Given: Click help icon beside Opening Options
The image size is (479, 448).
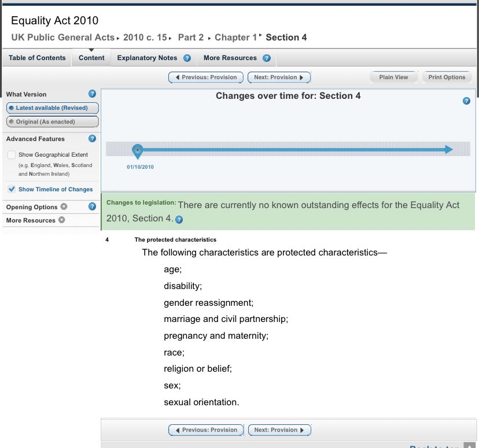Looking at the screenshot, I should coord(92,206).
